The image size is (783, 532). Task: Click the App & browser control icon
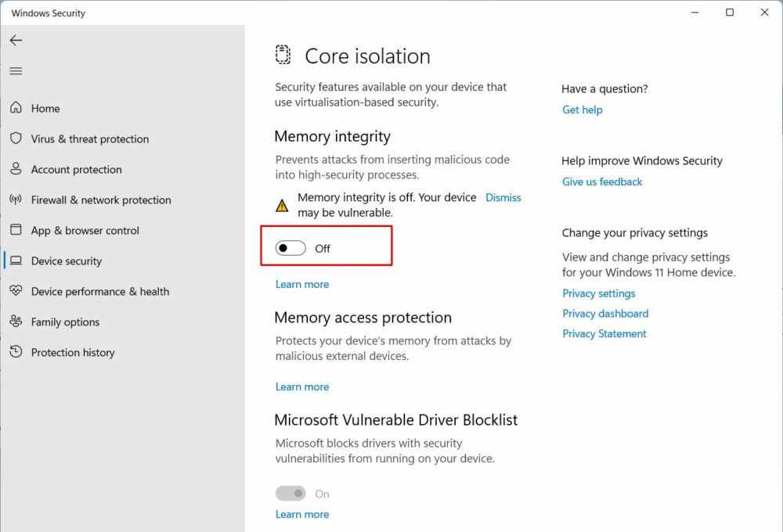16,230
